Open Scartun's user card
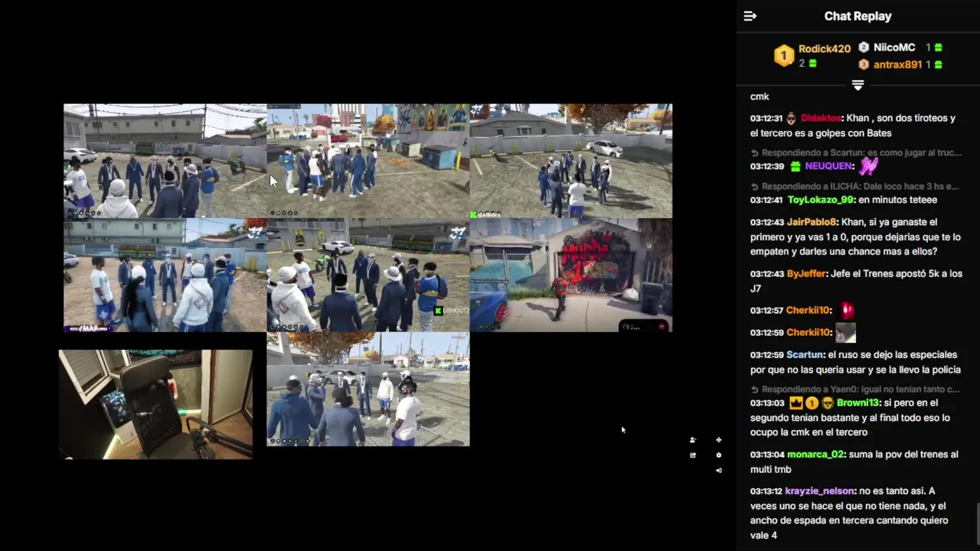The height and width of the screenshot is (551, 980). point(805,355)
